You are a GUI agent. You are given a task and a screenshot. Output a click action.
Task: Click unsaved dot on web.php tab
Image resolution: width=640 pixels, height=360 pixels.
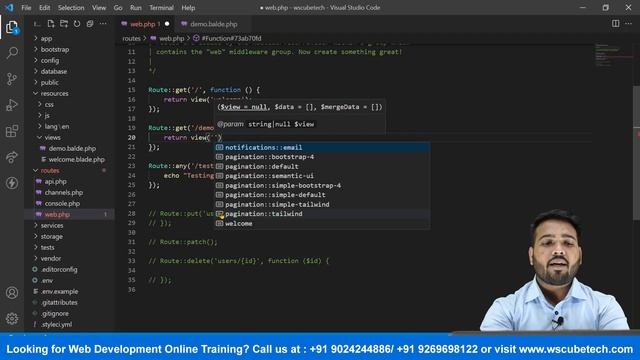point(167,24)
